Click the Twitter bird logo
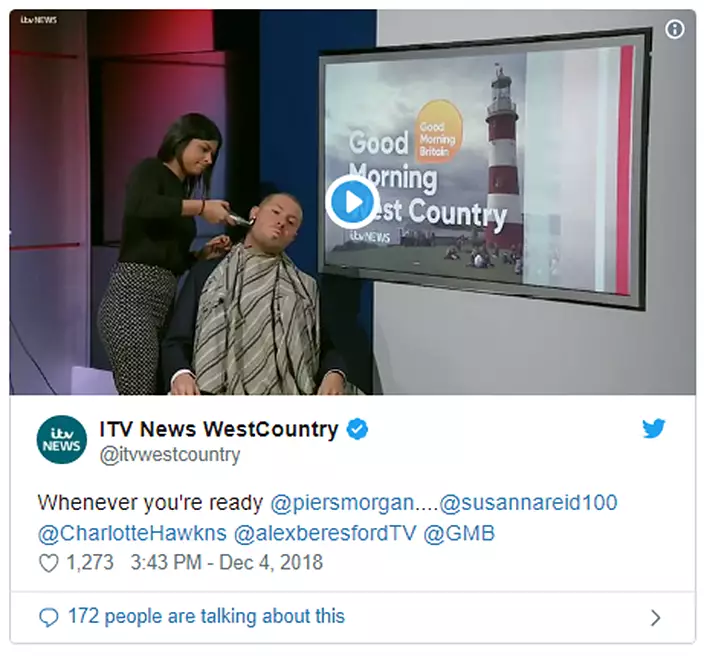Screen dimensions: 704x661 [654, 428]
